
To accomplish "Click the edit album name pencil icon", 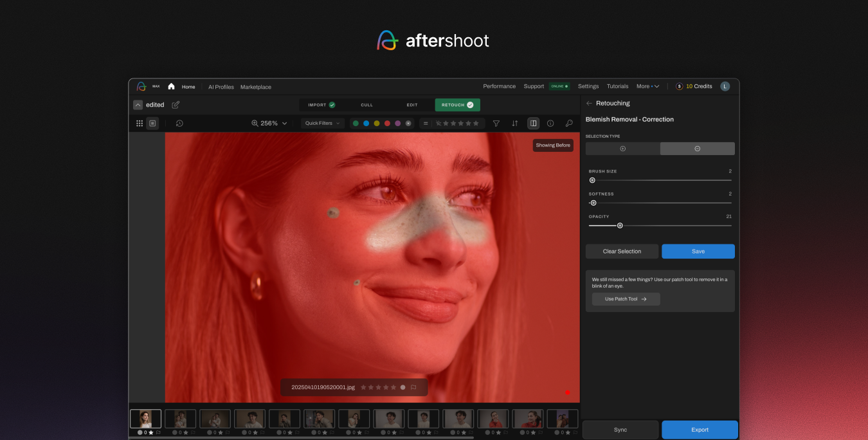I will click(x=176, y=105).
